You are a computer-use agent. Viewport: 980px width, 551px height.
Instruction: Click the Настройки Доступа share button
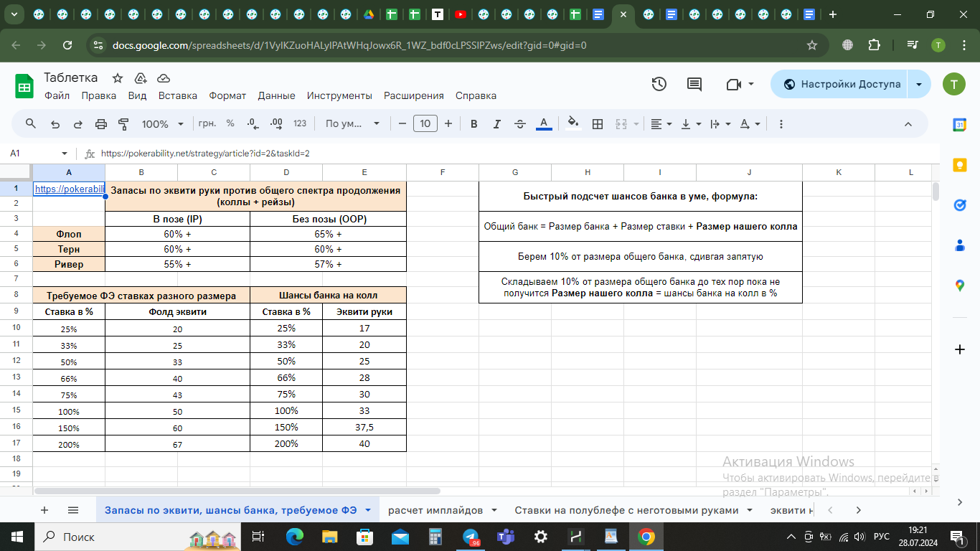pyautogui.click(x=839, y=84)
